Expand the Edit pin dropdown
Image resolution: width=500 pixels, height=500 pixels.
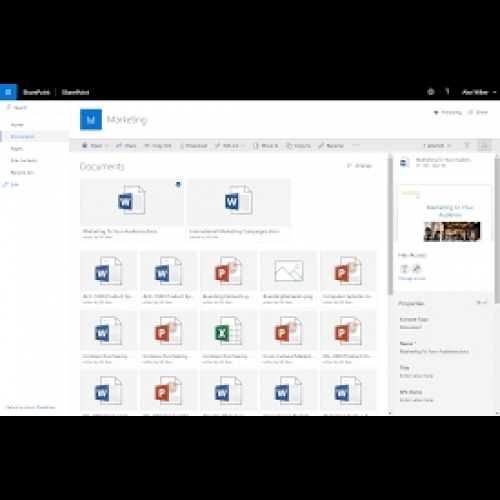(230, 145)
